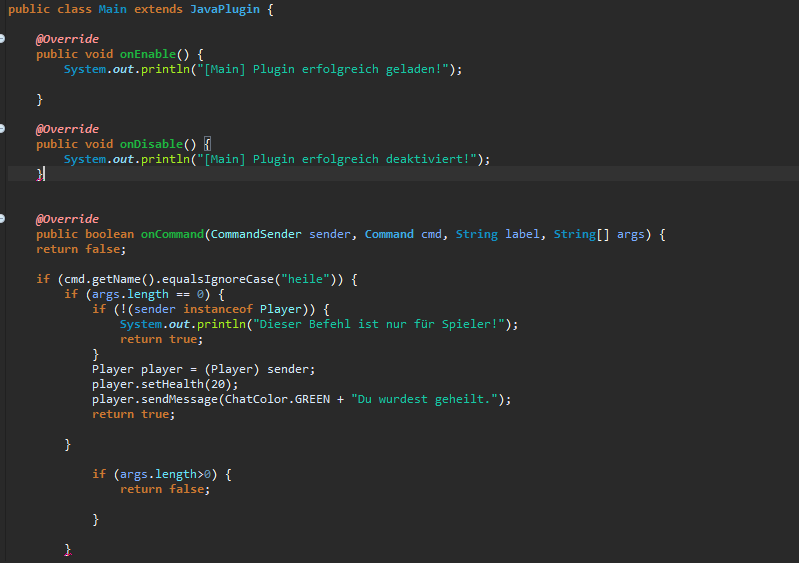This screenshot has width=799, height=563.
Task: Click cmd.getName() in the if statement
Action: (109, 279)
